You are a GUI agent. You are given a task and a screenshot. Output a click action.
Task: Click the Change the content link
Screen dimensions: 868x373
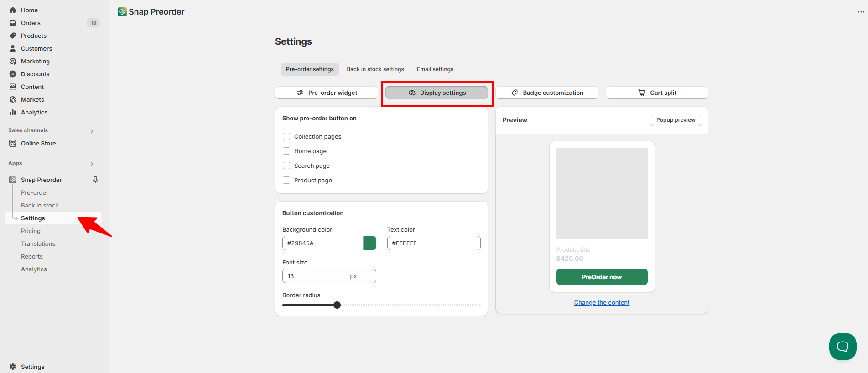pyautogui.click(x=602, y=302)
